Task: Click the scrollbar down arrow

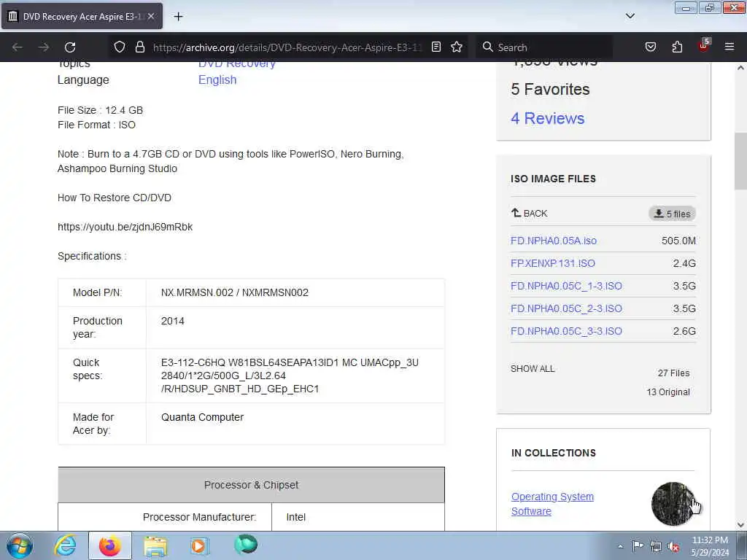Action: tap(740, 525)
